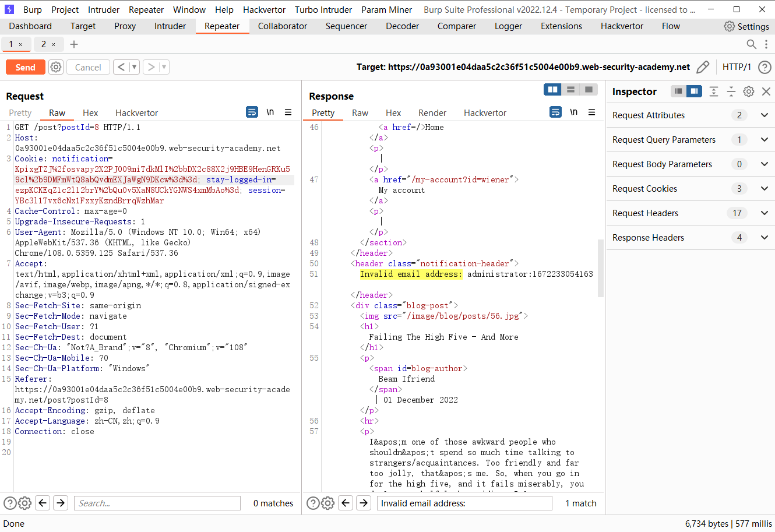Open the Intruder menu
Screen dimensions: 775x532
click(x=104, y=10)
